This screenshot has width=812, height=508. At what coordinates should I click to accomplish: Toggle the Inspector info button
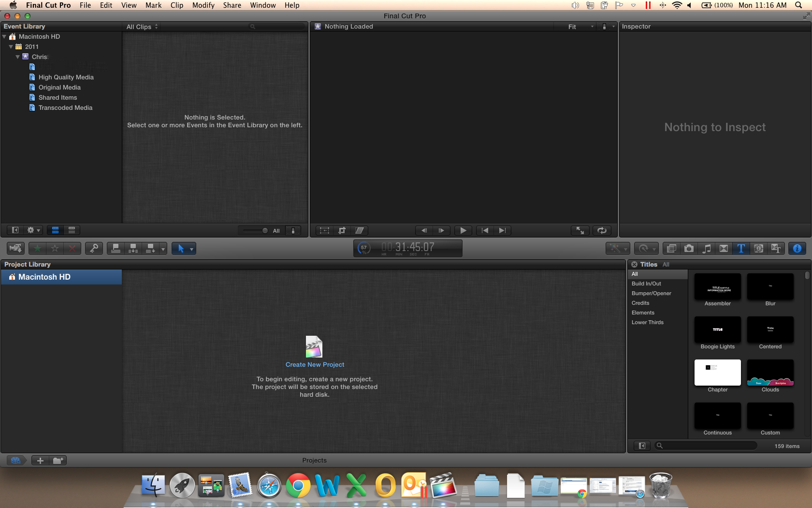click(x=797, y=248)
